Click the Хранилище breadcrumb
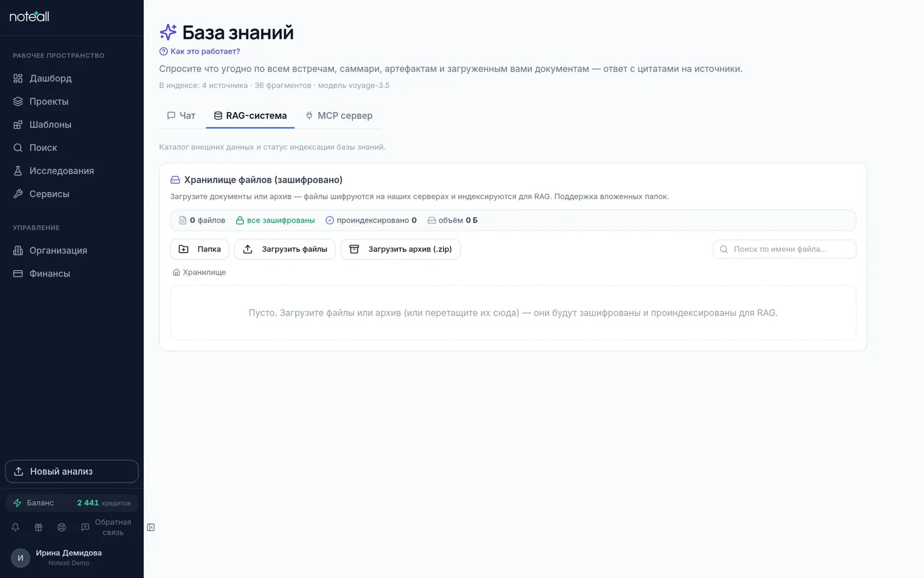Screen dimensions: 924x578 [199, 272]
